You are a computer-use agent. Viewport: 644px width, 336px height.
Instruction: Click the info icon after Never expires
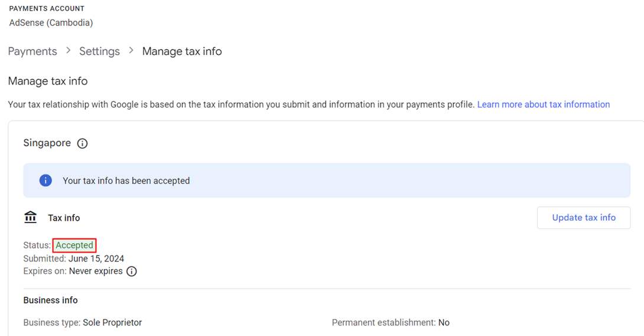(x=132, y=272)
